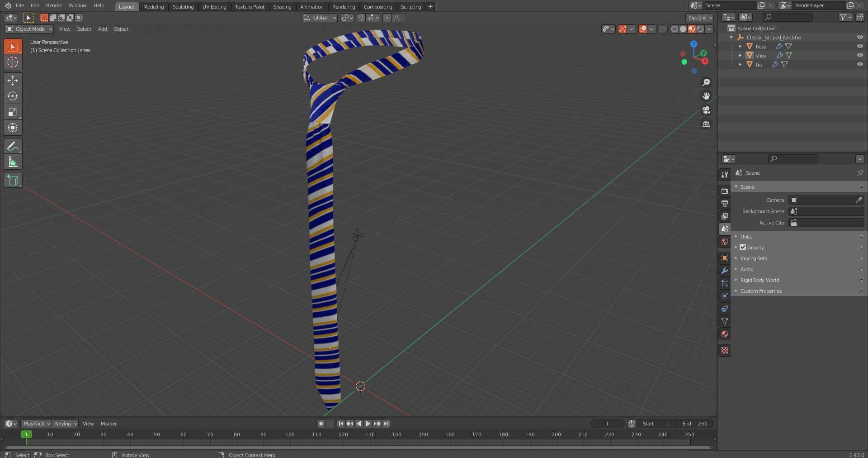Open Object Constraint properties tab
868x458 pixels.
(725, 309)
